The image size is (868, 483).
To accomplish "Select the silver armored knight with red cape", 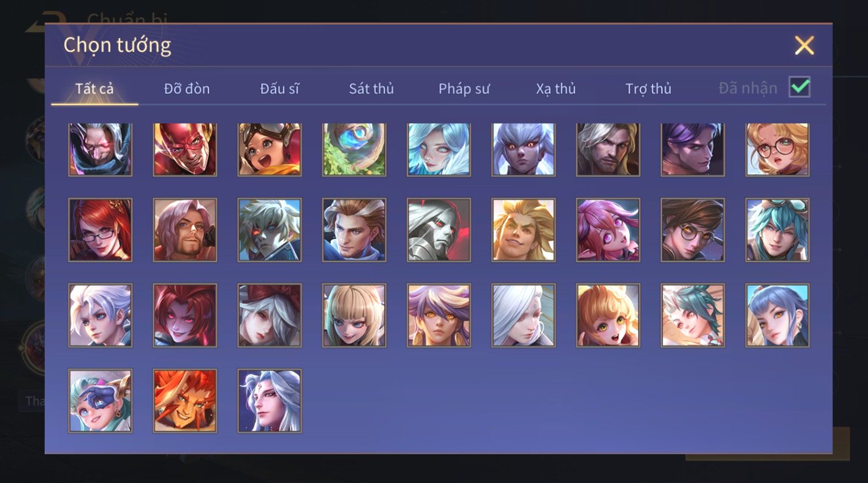I will pos(439,230).
